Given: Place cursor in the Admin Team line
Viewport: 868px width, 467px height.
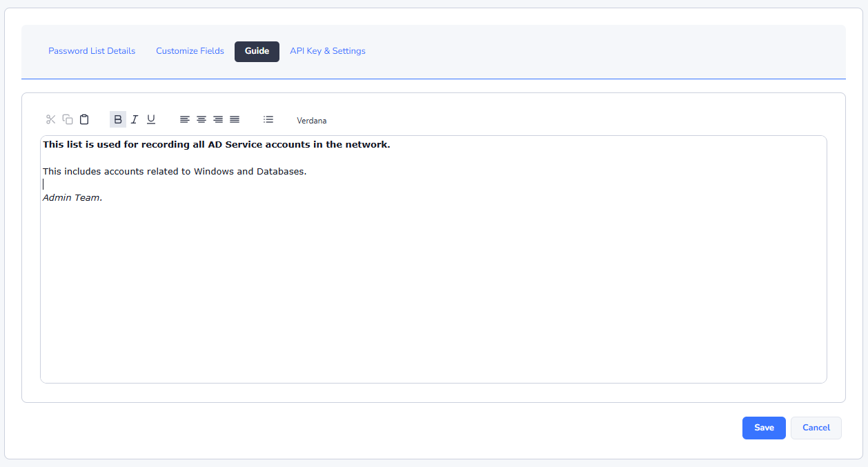Looking at the screenshot, I should (x=72, y=198).
